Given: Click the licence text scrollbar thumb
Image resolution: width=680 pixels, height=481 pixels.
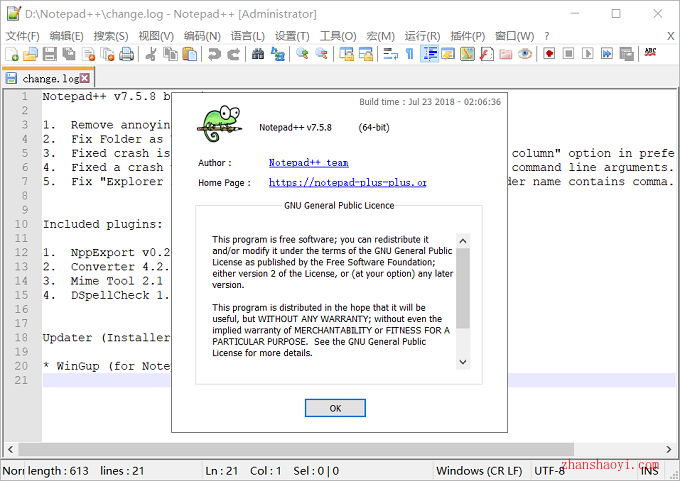Looking at the screenshot, I should 463,288.
